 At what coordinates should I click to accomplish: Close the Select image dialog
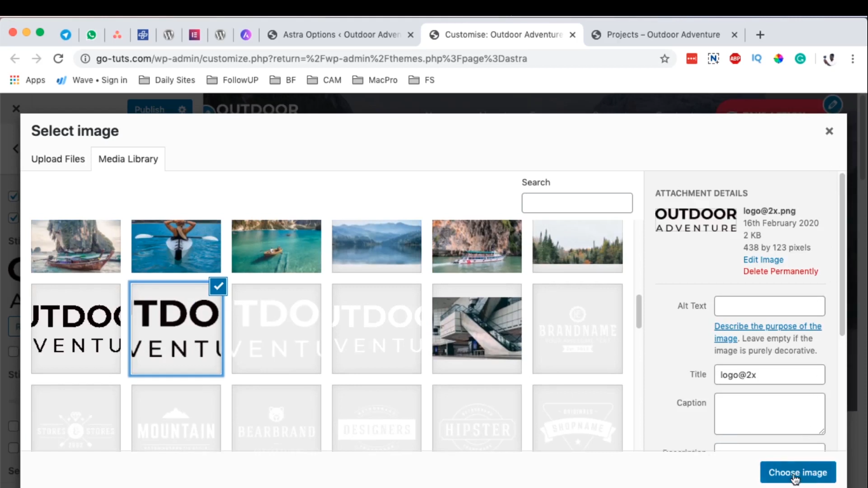[x=829, y=131]
